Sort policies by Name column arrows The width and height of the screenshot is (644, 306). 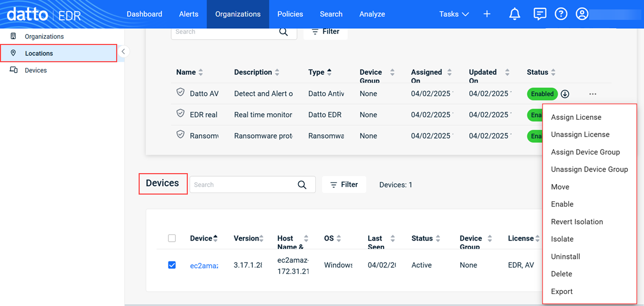[201, 72]
